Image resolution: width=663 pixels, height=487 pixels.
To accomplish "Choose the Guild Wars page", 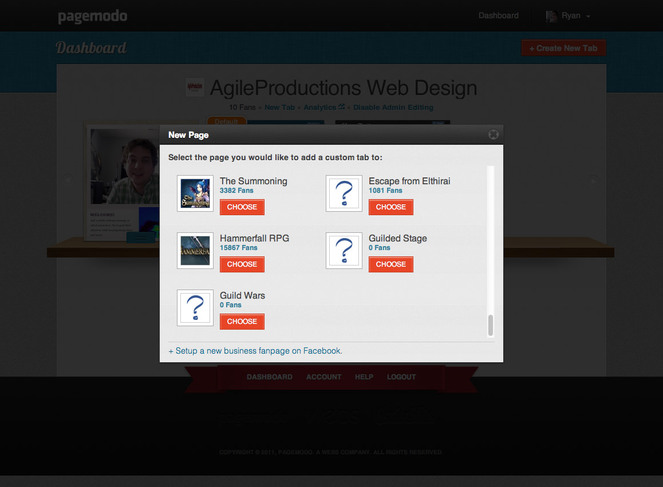I will [242, 321].
